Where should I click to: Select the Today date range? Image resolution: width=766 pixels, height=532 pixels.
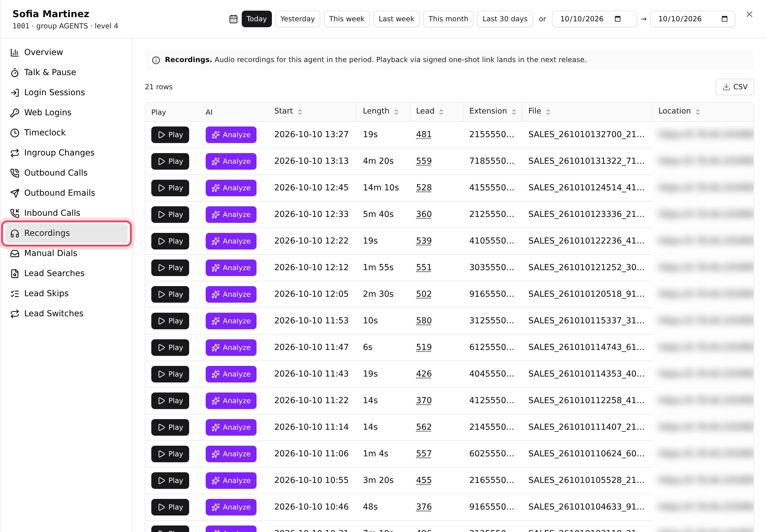pos(257,19)
